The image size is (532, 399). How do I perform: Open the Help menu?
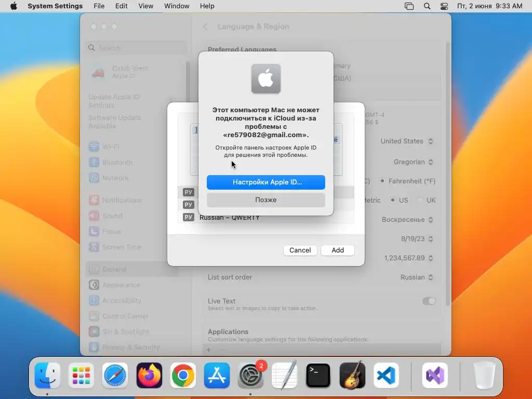click(x=207, y=6)
